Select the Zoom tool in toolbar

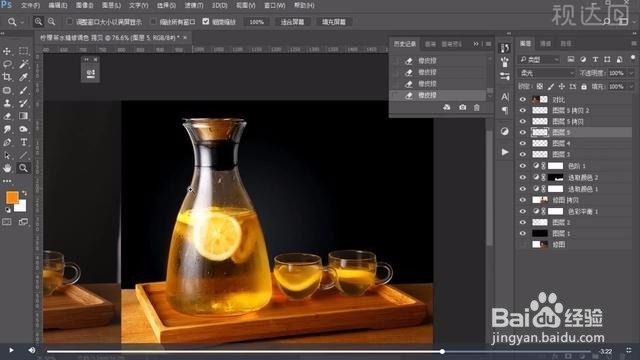[x=23, y=168]
